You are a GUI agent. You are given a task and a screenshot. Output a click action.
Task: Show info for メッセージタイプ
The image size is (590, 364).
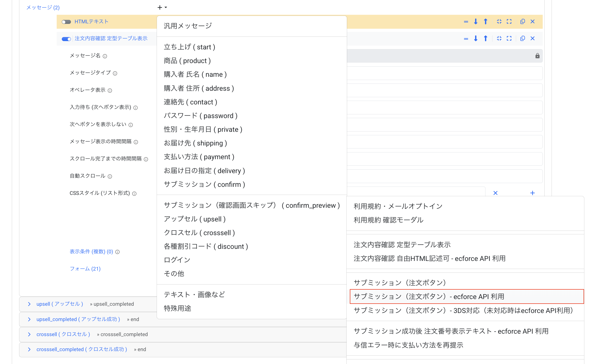pyautogui.click(x=115, y=73)
